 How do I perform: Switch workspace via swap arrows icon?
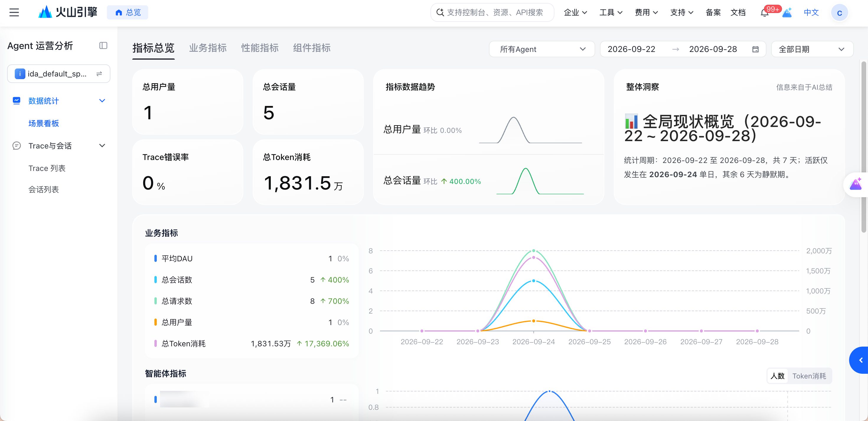tap(99, 74)
